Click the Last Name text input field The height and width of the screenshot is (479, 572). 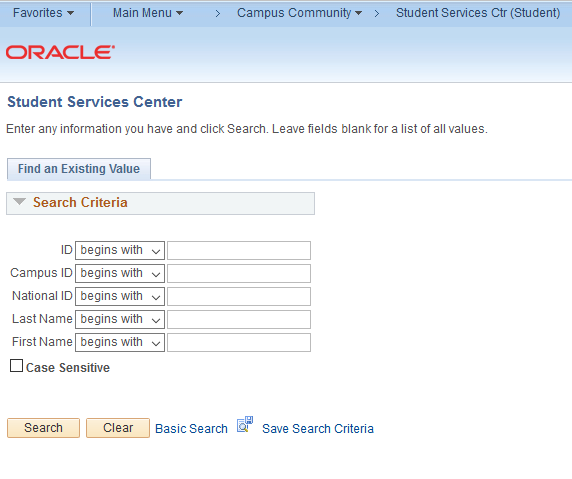pos(239,319)
